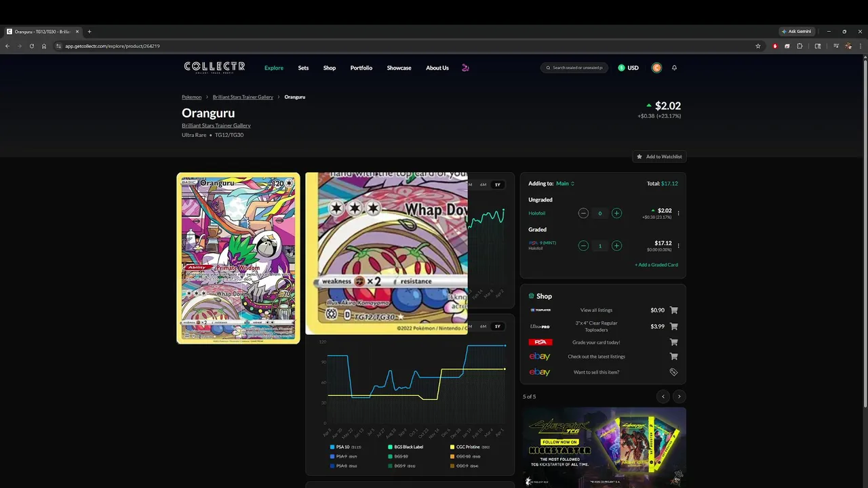Click cart icon for eBay latest listings
This screenshot has width=868, height=488.
pos(673,357)
